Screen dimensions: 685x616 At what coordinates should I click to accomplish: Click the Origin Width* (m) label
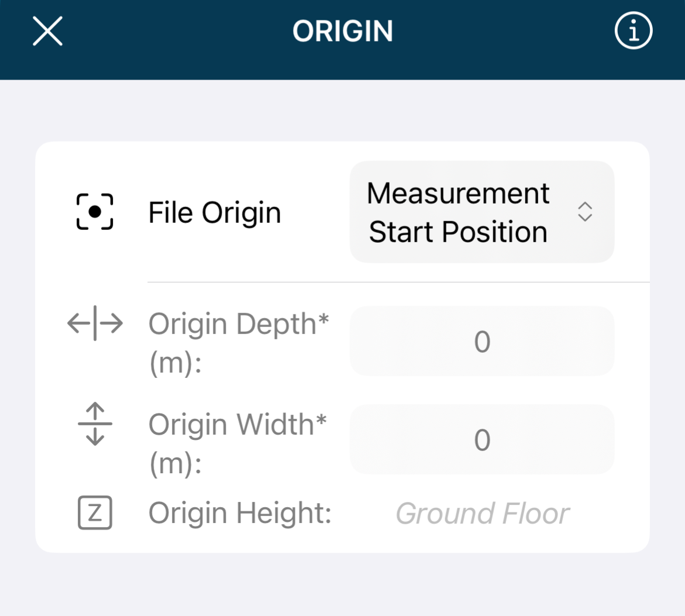237,442
